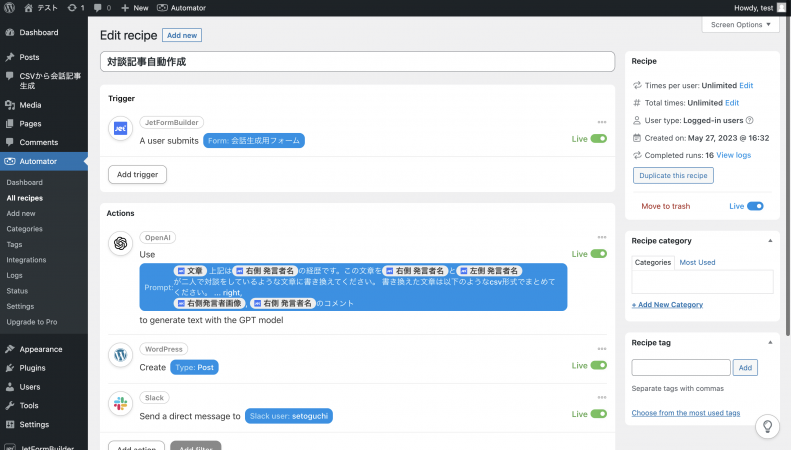Click the recipe title input field
This screenshot has height=450, width=791.
pos(357,62)
